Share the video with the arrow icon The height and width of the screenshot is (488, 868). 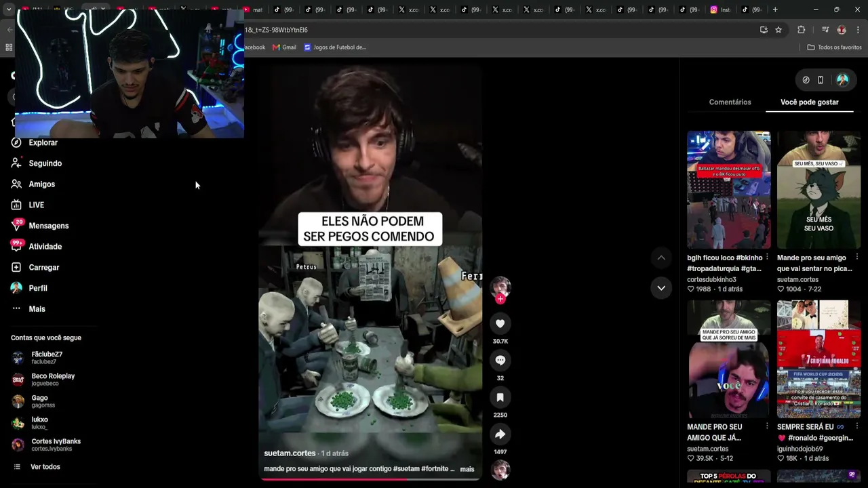500,434
